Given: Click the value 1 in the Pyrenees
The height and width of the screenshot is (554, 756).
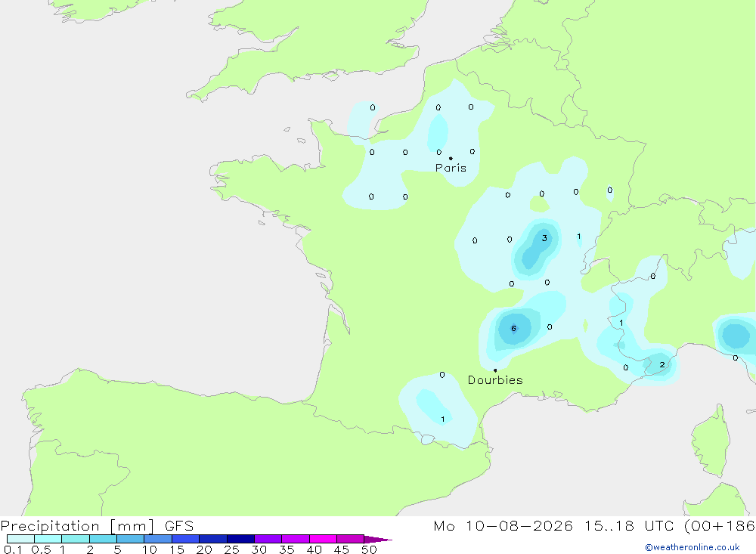Looking at the screenshot, I should 442,419.
